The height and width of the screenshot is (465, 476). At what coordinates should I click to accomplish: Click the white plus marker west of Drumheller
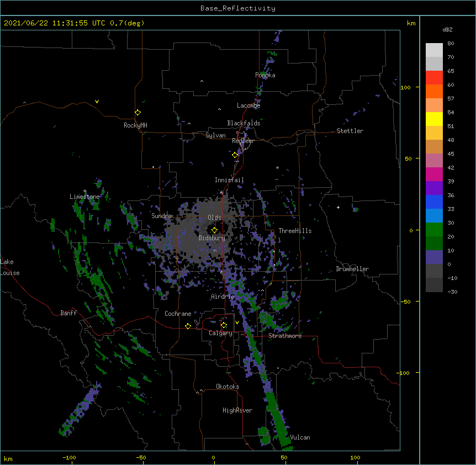338,207
